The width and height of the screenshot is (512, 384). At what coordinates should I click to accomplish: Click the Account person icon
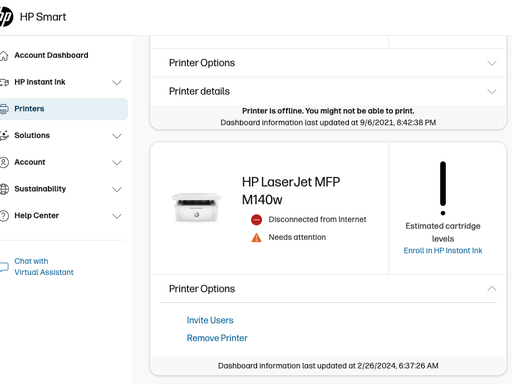tap(4, 162)
